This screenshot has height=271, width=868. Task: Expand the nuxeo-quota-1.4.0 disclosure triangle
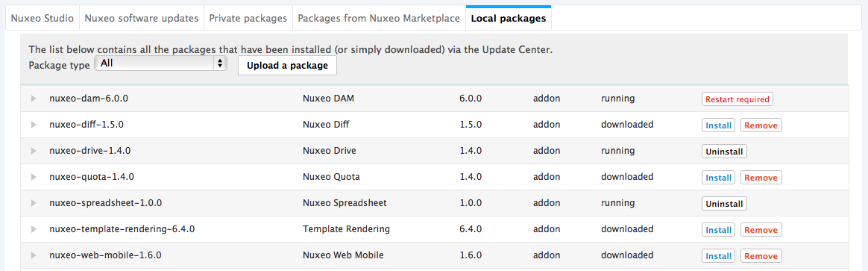tap(34, 177)
